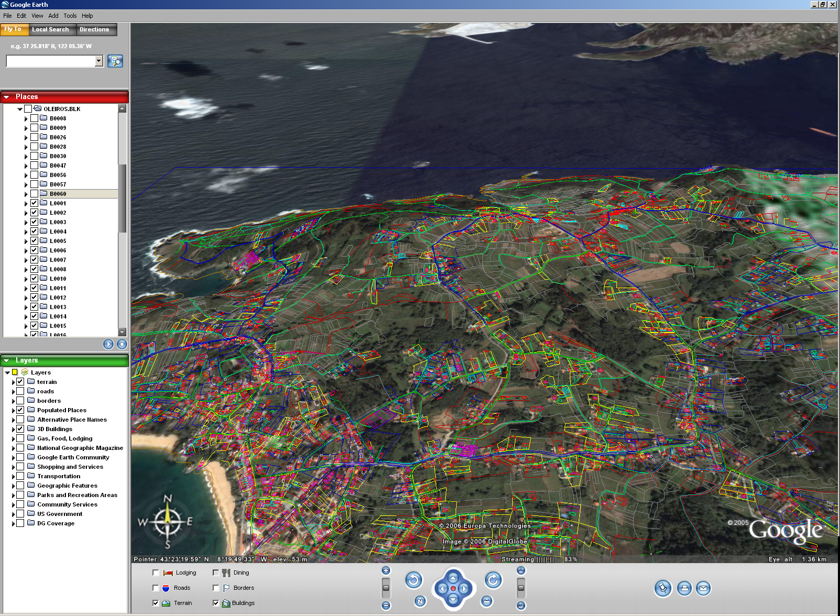Viewport: 840px width, 616px height.
Task: Click the zoom in plus button
Action: 386,571
